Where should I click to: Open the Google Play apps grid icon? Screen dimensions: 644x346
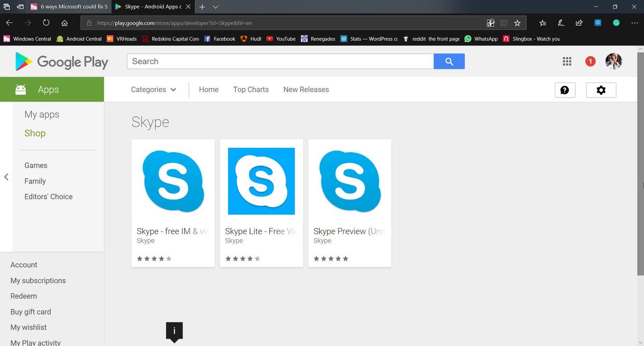[x=567, y=61]
